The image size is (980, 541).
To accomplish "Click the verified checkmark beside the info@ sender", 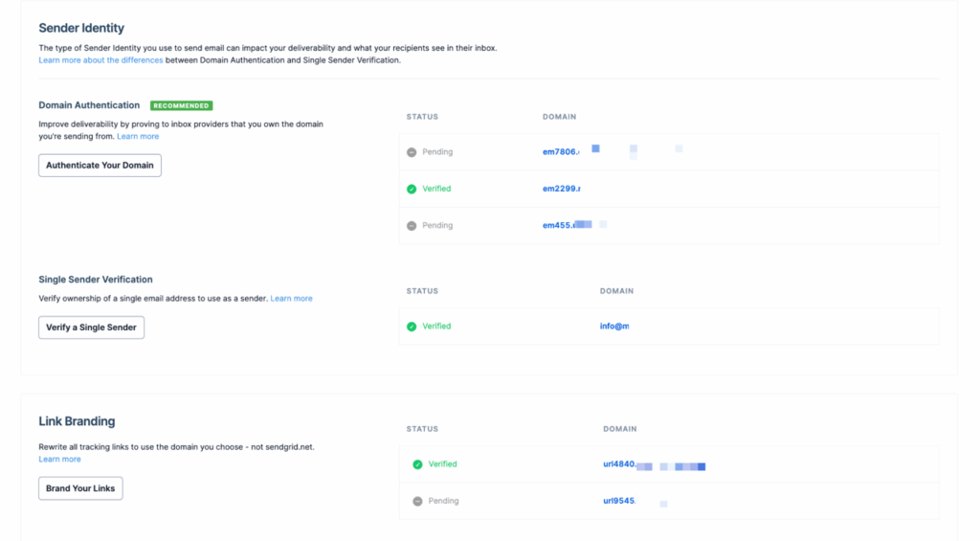I will point(412,327).
